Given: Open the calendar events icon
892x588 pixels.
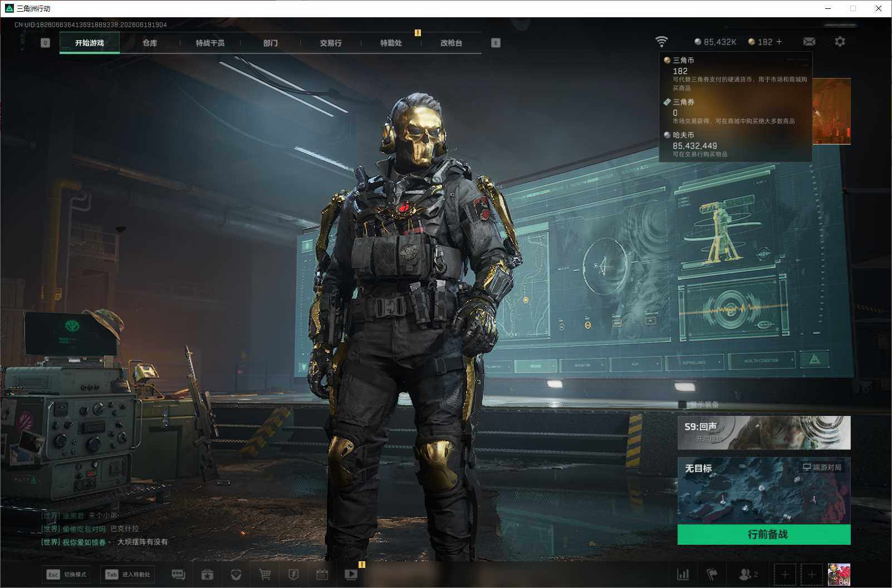Looking at the screenshot, I should tap(322, 574).
